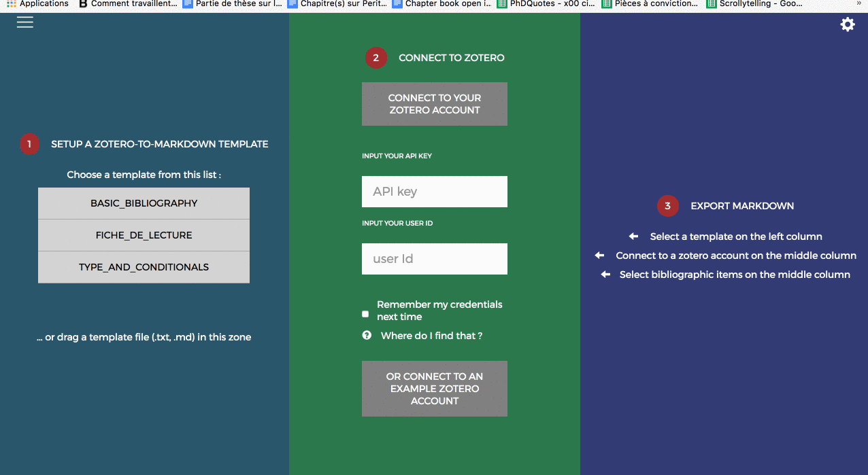Open Comment travaillent bookmark
The width and height of the screenshot is (868, 475).
[x=129, y=3]
